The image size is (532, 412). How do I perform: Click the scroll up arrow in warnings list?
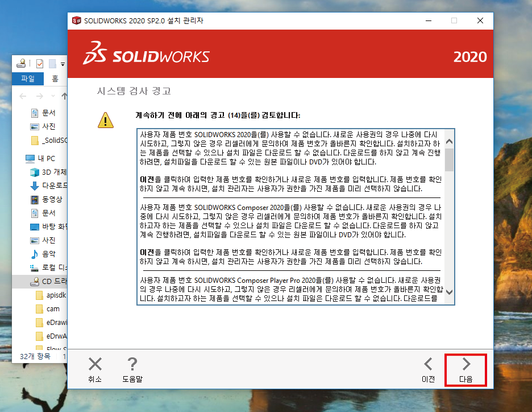click(449, 142)
